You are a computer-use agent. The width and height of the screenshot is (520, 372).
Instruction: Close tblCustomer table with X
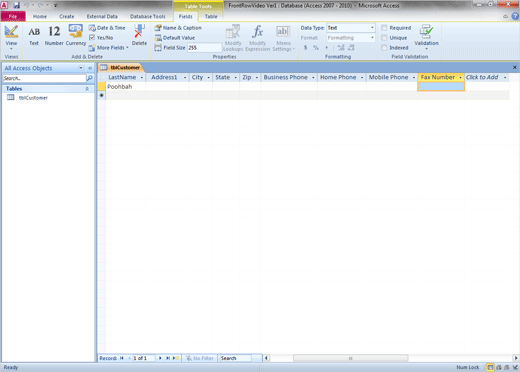pos(515,67)
